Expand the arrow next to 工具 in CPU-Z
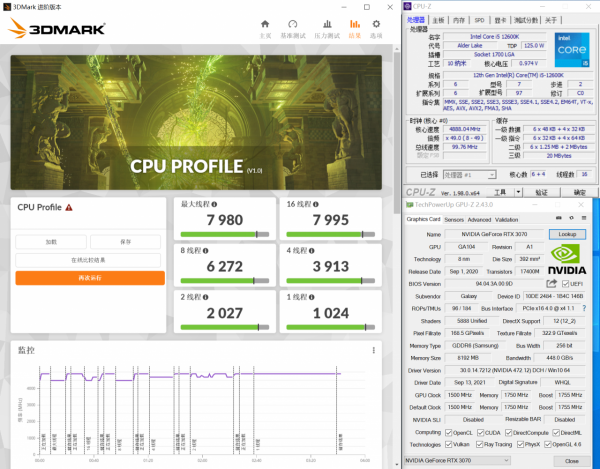This screenshot has height=469, width=600. (518, 192)
